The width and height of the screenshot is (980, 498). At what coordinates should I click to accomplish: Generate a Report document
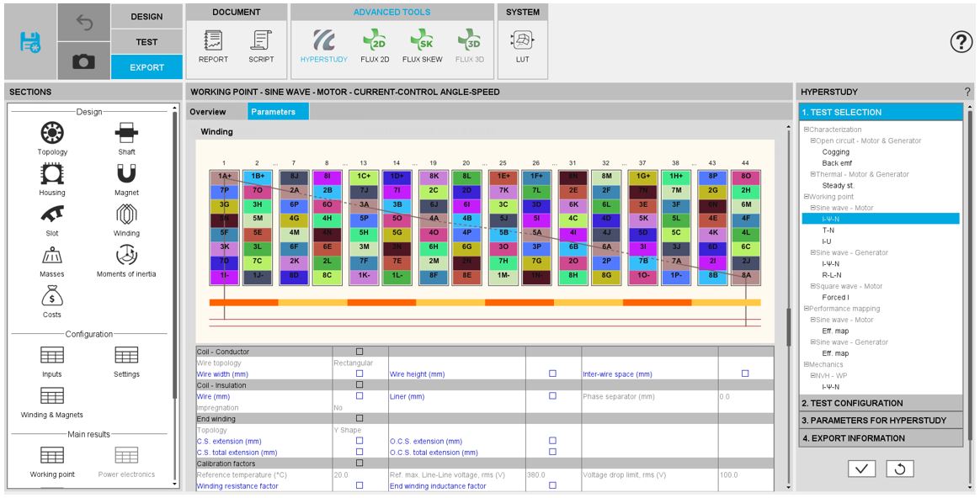click(x=213, y=41)
